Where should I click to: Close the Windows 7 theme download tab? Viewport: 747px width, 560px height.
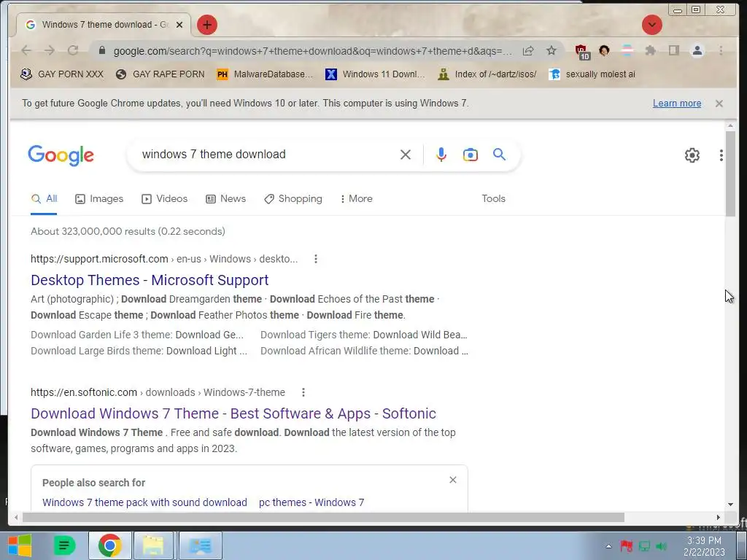point(179,25)
